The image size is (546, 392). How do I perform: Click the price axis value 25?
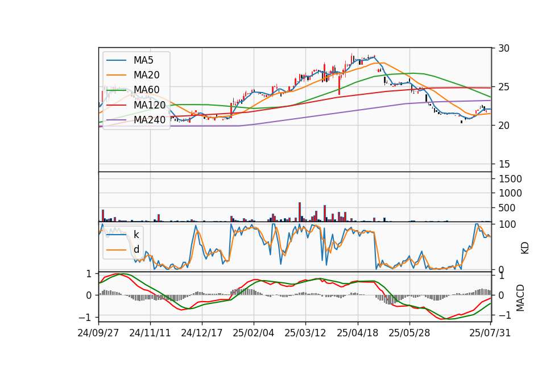pyautogui.click(x=504, y=87)
